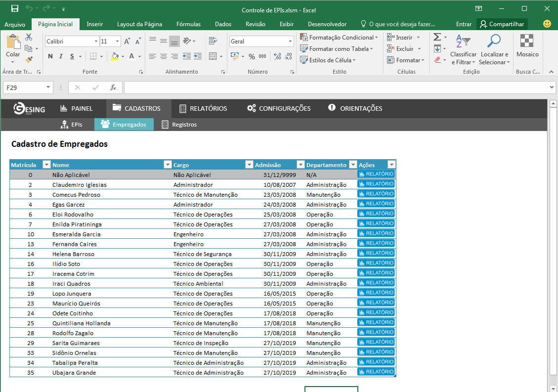Open the Fórmulas ribbon tab
This screenshot has height=392, width=558.
point(188,24)
